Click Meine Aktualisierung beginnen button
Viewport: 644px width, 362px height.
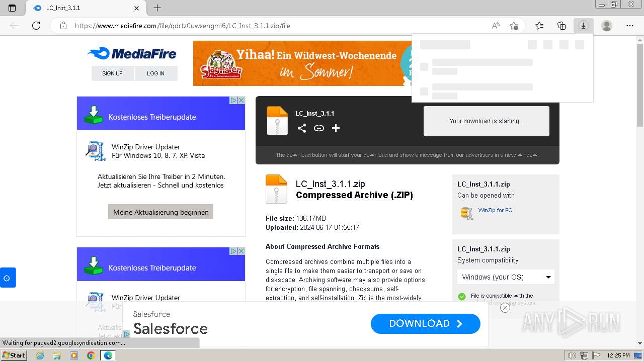pyautogui.click(x=161, y=212)
